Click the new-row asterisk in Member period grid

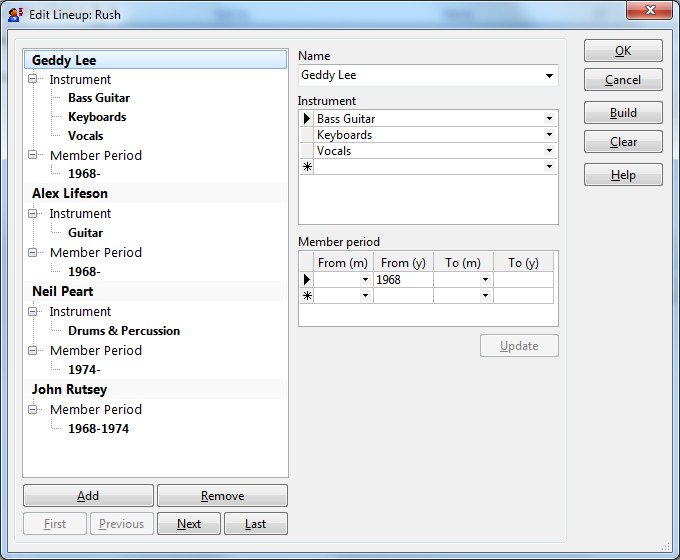[307, 296]
